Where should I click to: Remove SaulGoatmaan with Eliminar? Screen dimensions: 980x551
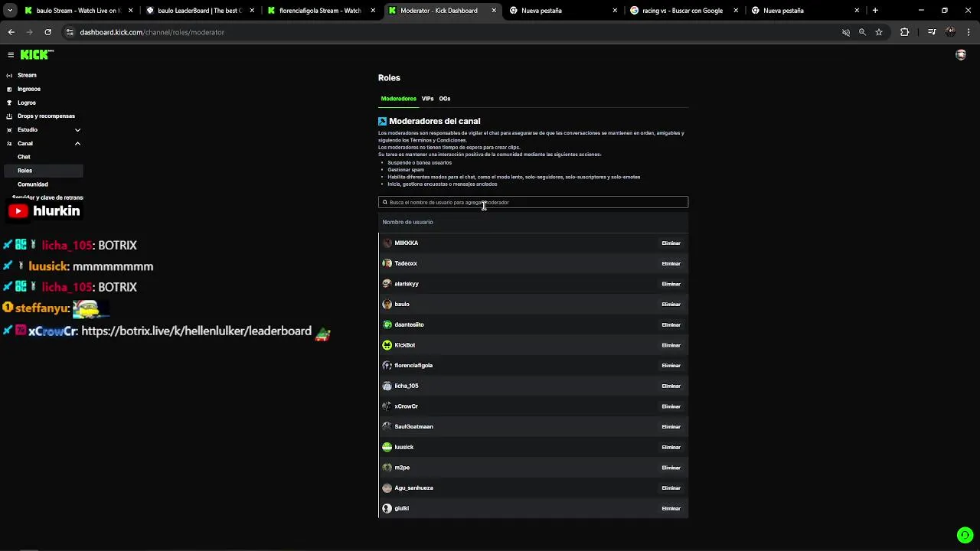tap(671, 427)
